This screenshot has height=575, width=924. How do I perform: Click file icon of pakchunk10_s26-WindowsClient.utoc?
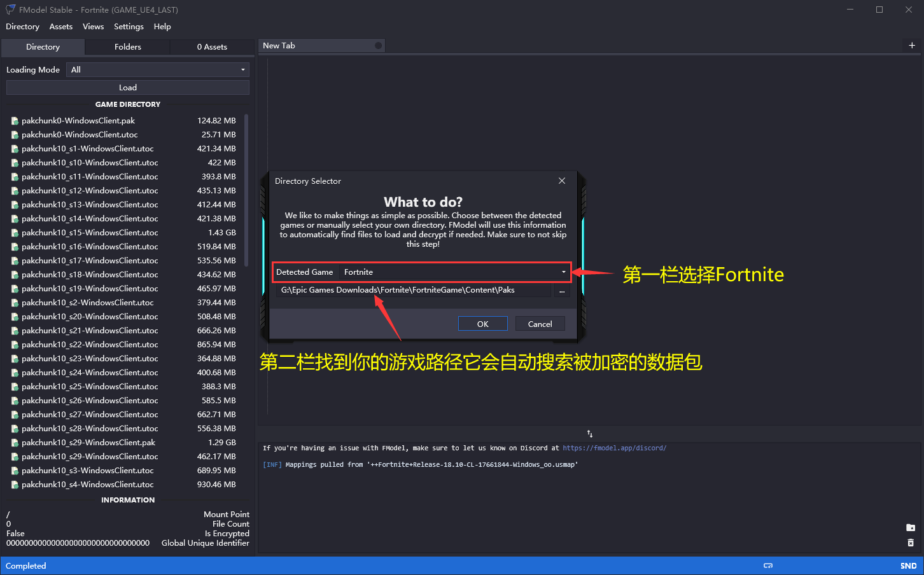[x=15, y=401]
